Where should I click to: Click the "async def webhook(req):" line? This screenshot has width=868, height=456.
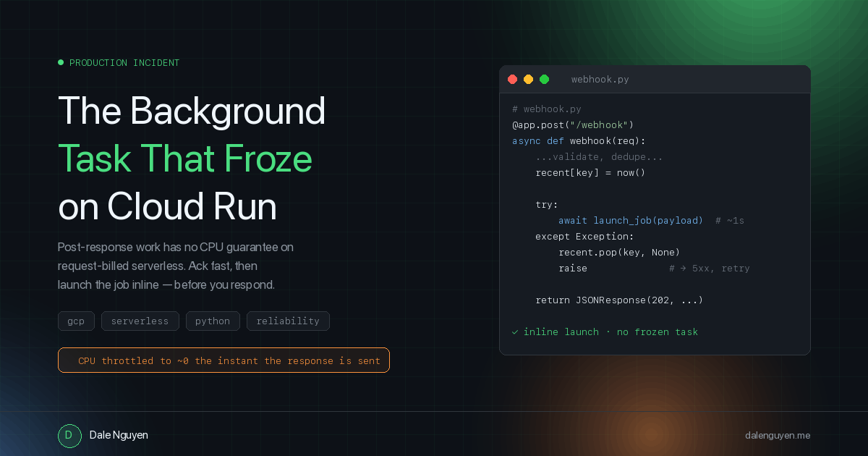(x=579, y=141)
